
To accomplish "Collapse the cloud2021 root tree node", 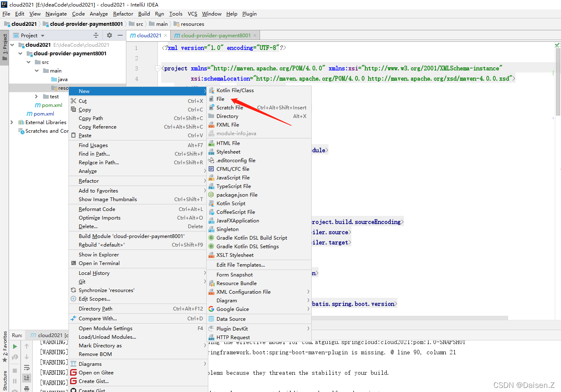I will click(12, 45).
